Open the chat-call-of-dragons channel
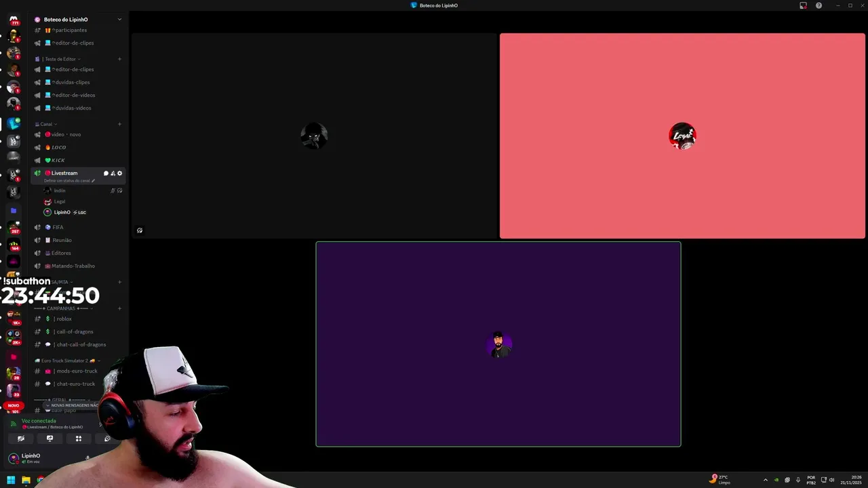 [x=78, y=344]
